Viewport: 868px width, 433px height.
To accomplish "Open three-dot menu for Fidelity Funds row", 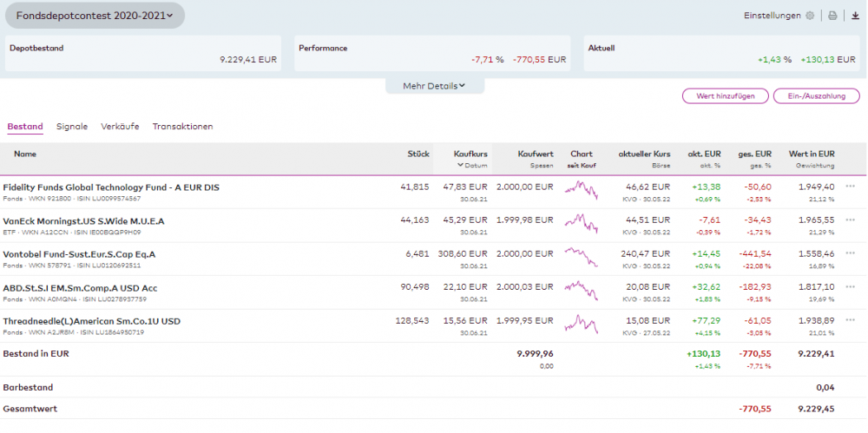I will tap(851, 187).
